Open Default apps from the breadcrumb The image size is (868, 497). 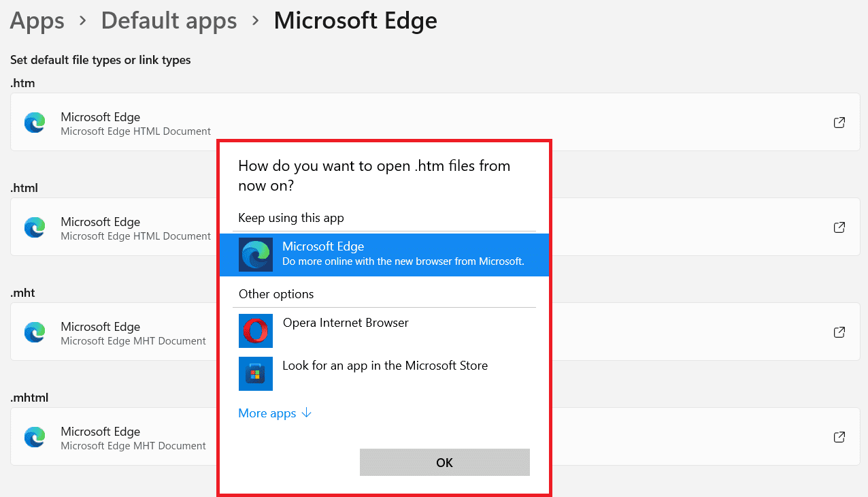(169, 21)
